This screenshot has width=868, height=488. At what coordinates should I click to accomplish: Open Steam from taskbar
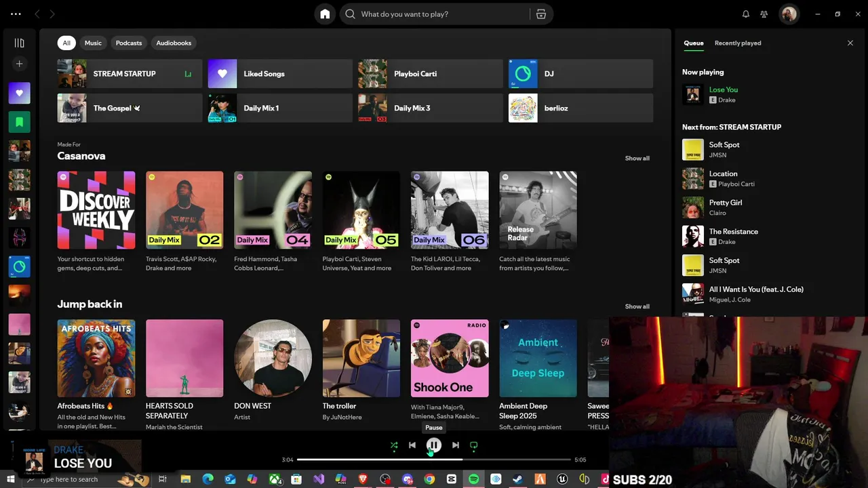[x=517, y=479]
